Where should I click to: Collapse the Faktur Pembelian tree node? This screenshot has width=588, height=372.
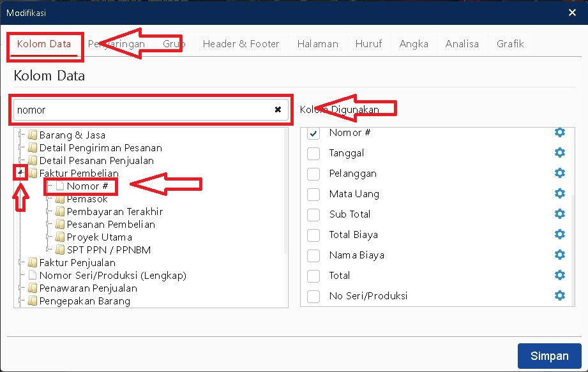(x=21, y=173)
